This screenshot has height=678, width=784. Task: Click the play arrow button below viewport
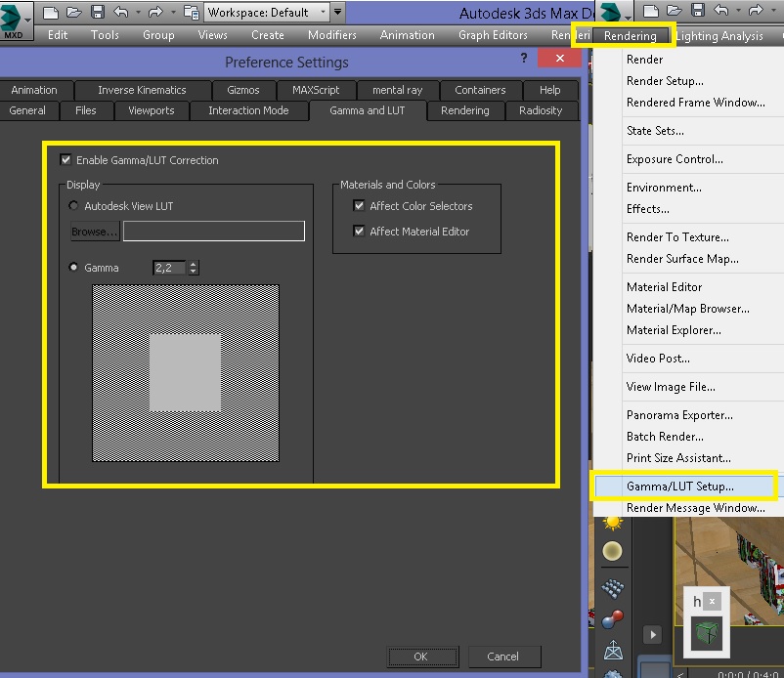(653, 635)
